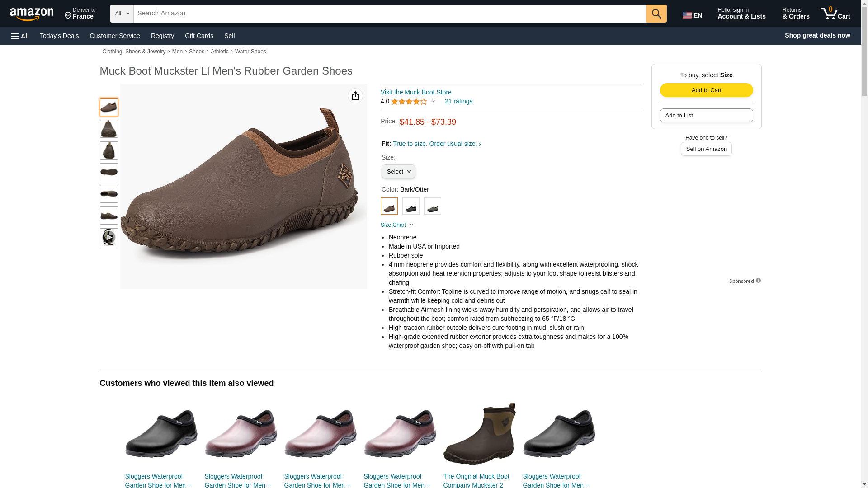The width and height of the screenshot is (868, 488).
Task: Click the Add to Cart button
Action: (706, 90)
